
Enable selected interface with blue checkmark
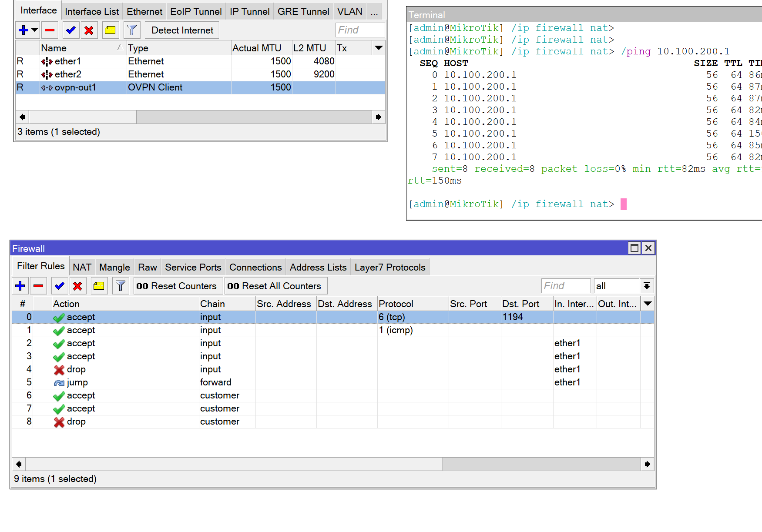click(70, 30)
